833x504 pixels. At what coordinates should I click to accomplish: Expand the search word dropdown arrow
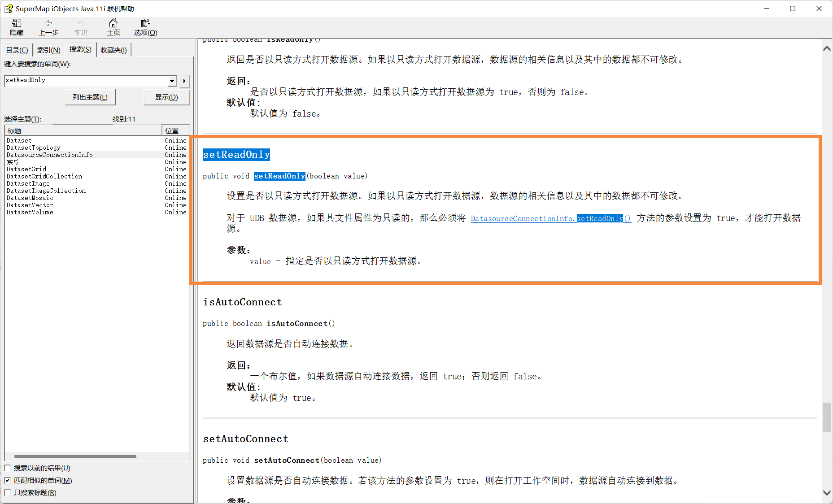[172, 81]
